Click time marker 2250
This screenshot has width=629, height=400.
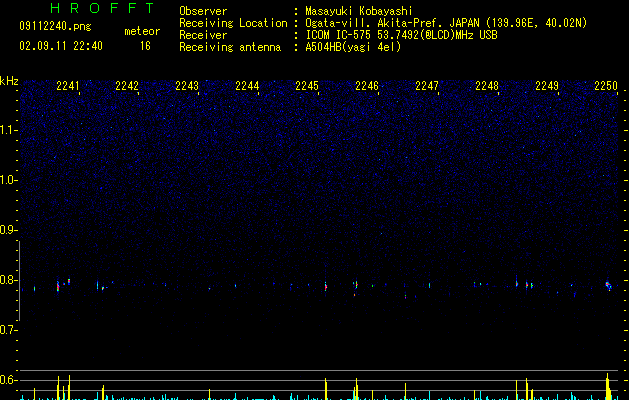pos(606,86)
